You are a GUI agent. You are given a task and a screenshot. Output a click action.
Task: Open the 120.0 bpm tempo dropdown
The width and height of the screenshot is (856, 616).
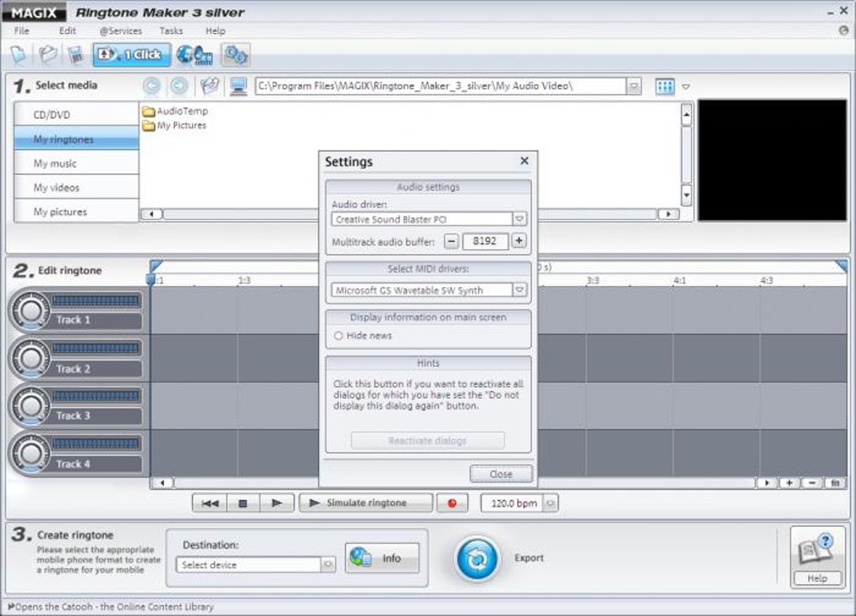tap(551, 503)
